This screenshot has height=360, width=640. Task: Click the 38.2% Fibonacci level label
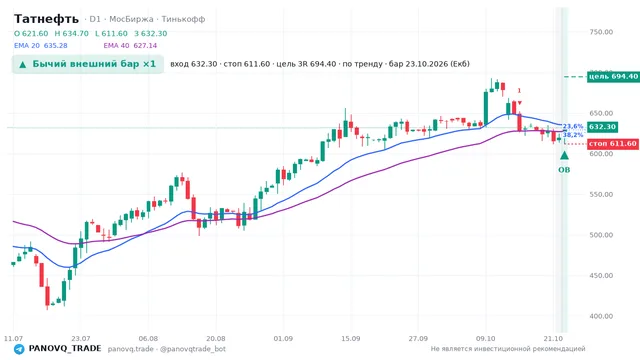[x=573, y=135]
